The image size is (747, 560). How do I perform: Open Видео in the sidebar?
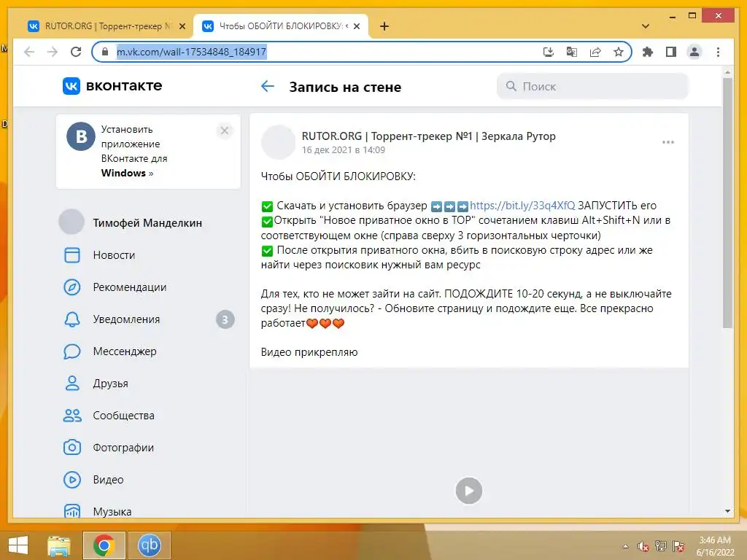point(108,480)
